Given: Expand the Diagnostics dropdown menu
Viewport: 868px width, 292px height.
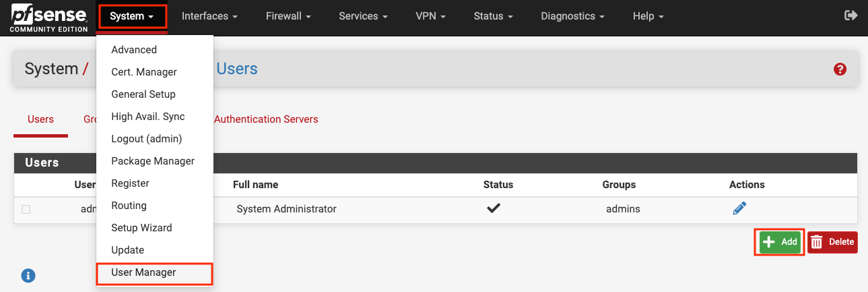Looking at the screenshot, I should tap(572, 16).
